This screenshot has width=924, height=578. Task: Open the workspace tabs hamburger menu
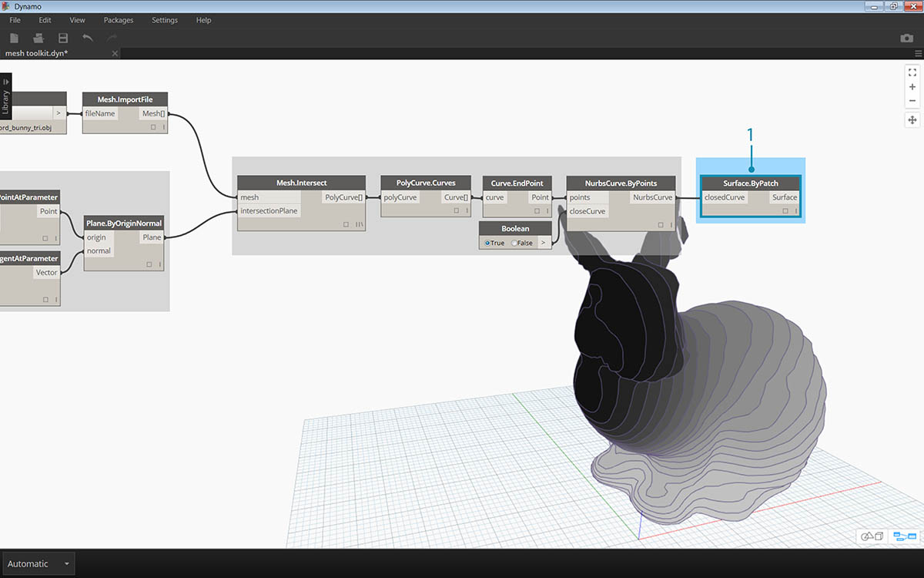(x=918, y=53)
